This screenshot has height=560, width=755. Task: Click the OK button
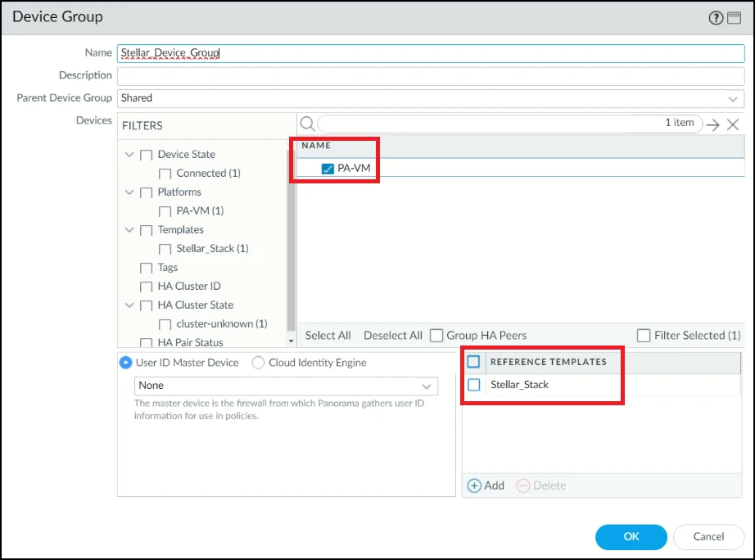click(631, 537)
